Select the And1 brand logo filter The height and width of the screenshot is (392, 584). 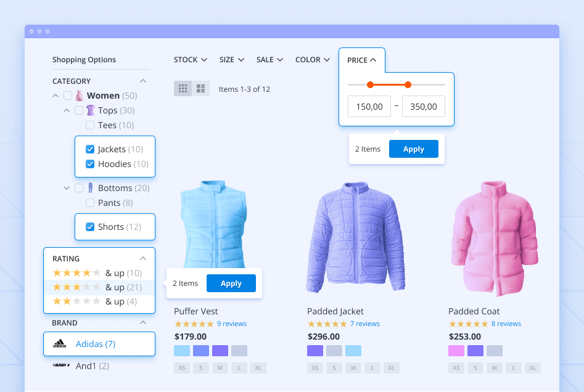(59, 366)
